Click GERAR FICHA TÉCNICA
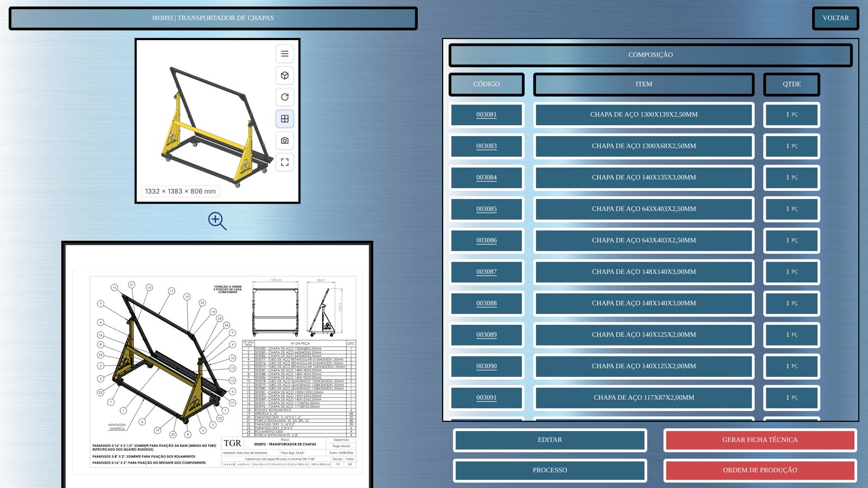Screen dimensions: 868x488 759,440
